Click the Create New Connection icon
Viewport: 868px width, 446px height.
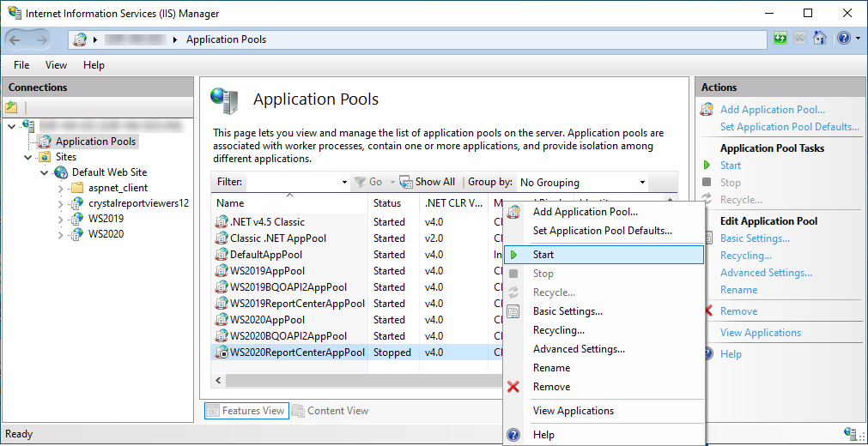pos(12,107)
